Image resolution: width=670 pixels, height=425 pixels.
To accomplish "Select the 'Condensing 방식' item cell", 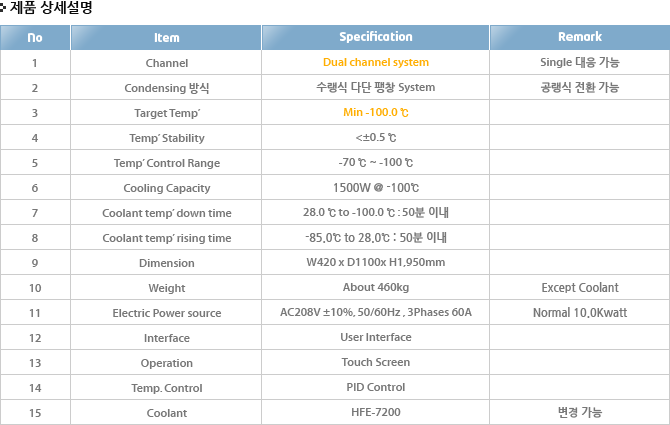I will (166, 88).
